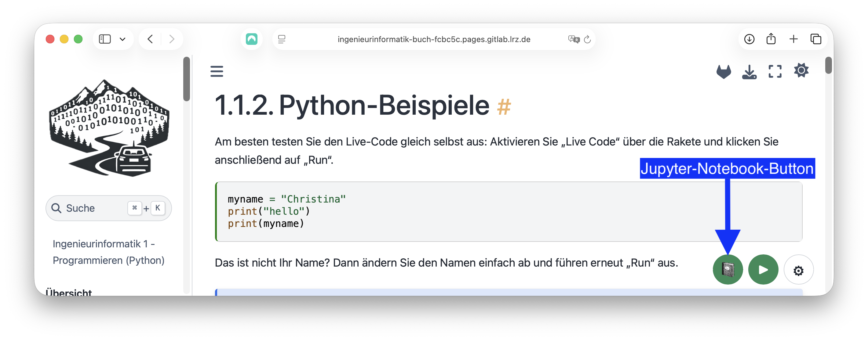Go back with the back arrow

coord(150,39)
